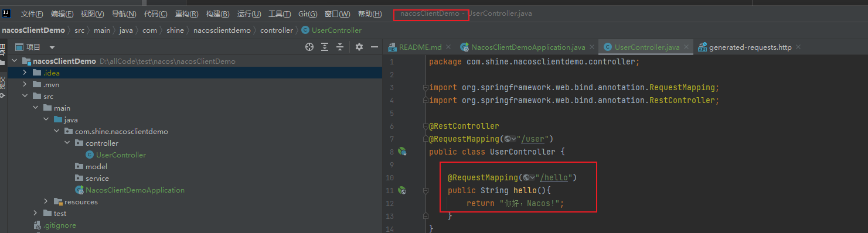
Task: Close the UserController.java tab
Action: pos(686,47)
